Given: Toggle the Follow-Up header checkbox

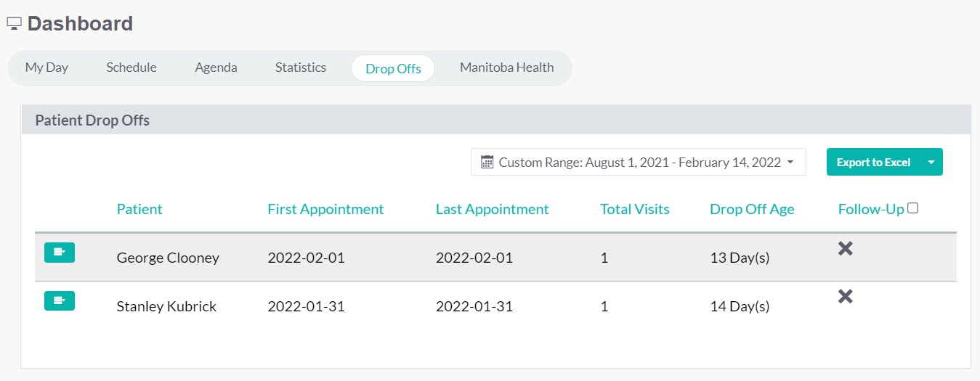Looking at the screenshot, I should point(913,208).
